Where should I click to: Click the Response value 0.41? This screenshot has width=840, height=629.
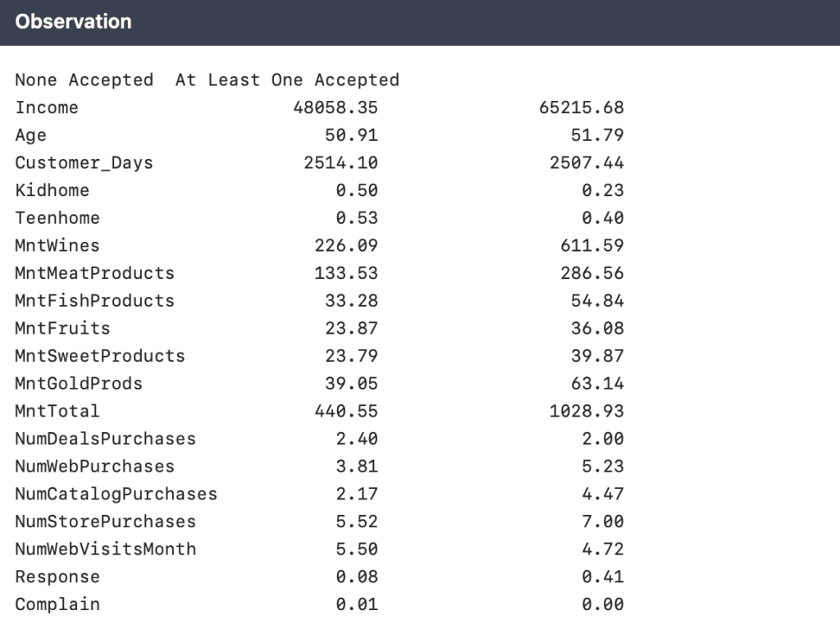pyautogui.click(x=602, y=577)
